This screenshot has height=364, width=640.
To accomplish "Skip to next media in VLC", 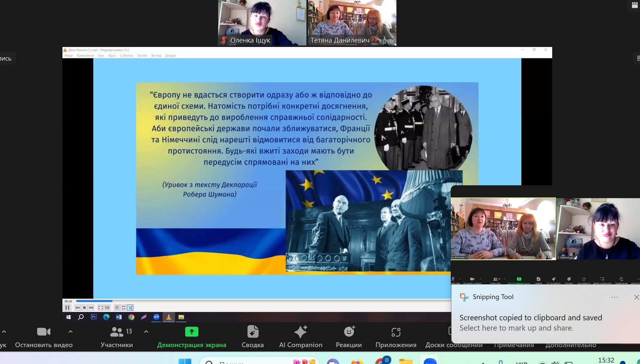I will click(x=91, y=308).
